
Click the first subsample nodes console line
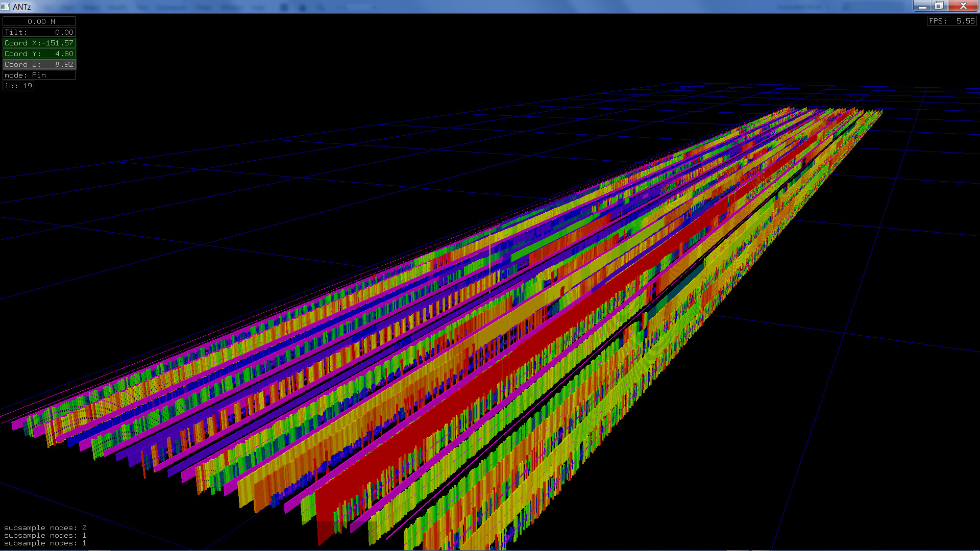[45, 528]
